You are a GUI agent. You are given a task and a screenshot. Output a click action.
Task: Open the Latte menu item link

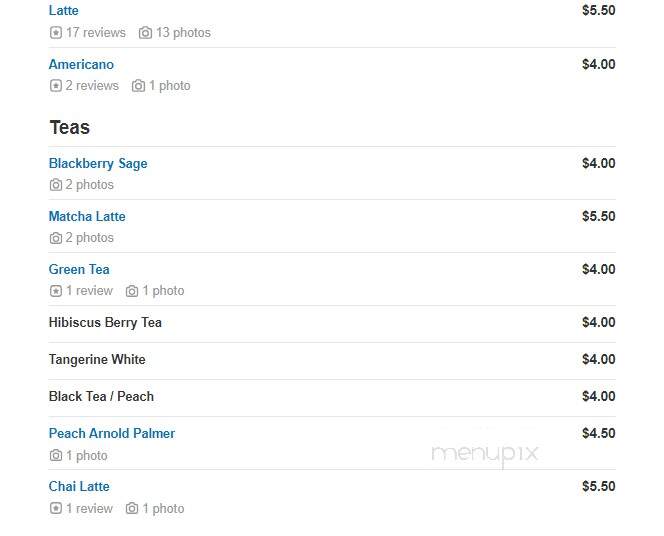[x=64, y=10]
